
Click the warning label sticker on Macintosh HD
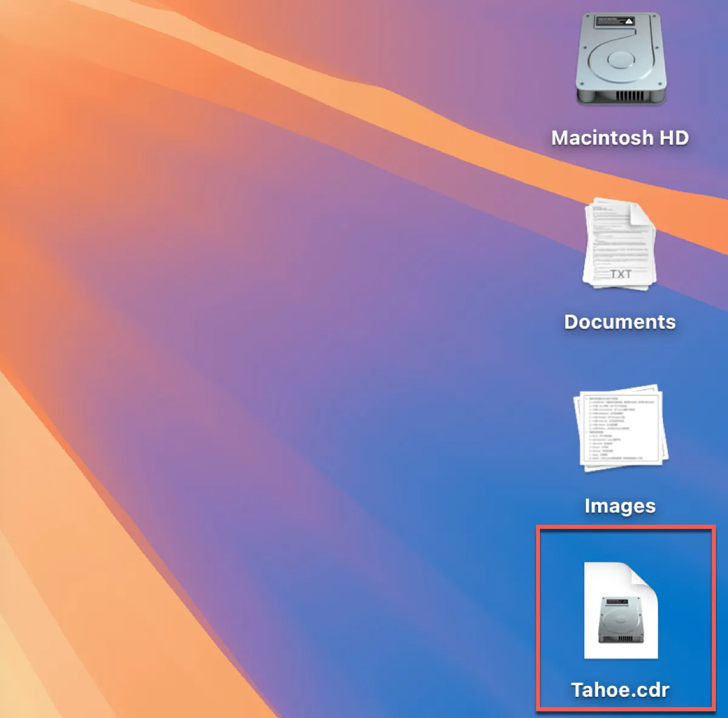(x=616, y=22)
